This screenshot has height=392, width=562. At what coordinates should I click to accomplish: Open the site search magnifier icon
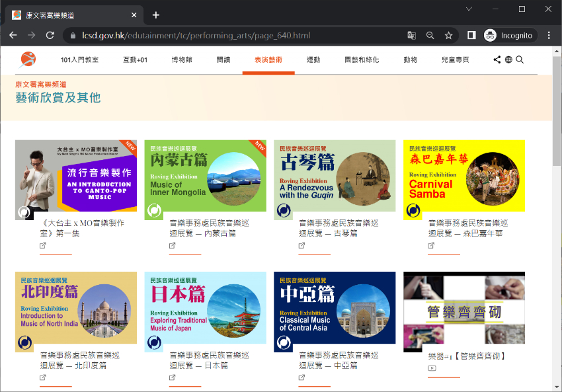(x=520, y=59)
